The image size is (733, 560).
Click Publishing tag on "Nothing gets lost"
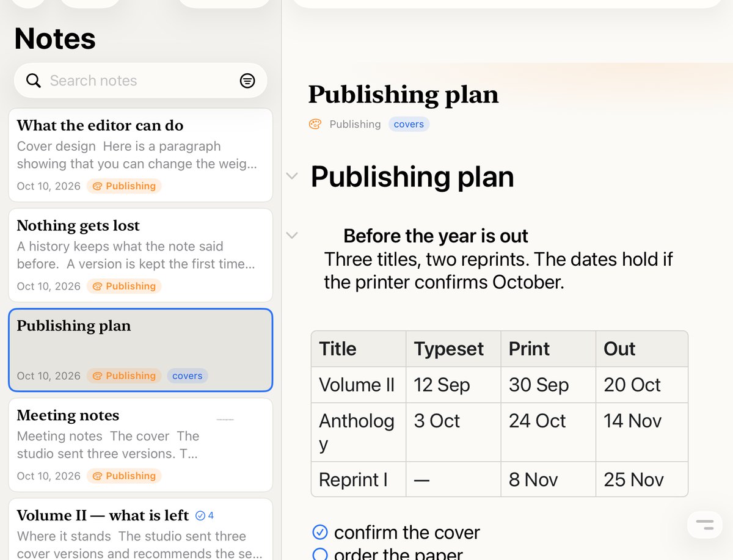(x=124, y=286)
